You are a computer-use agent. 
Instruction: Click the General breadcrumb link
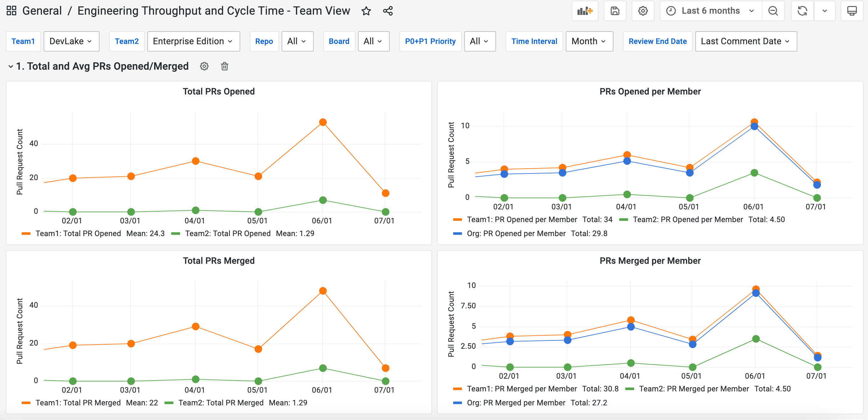point(42,11)
